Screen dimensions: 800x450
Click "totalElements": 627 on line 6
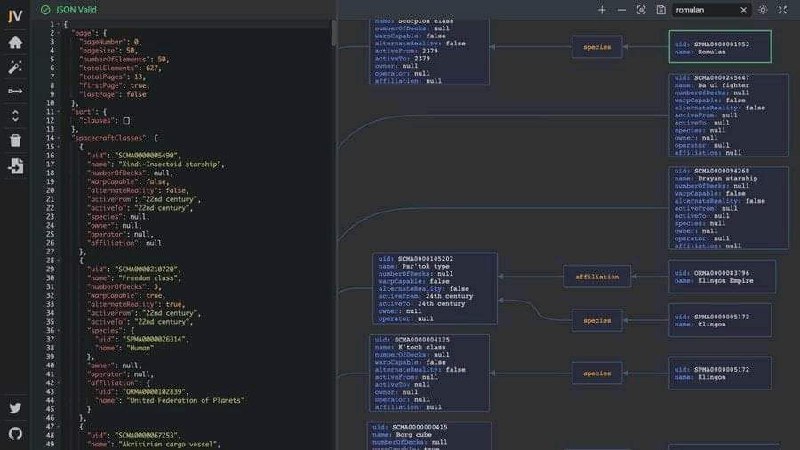pos(120,68)
